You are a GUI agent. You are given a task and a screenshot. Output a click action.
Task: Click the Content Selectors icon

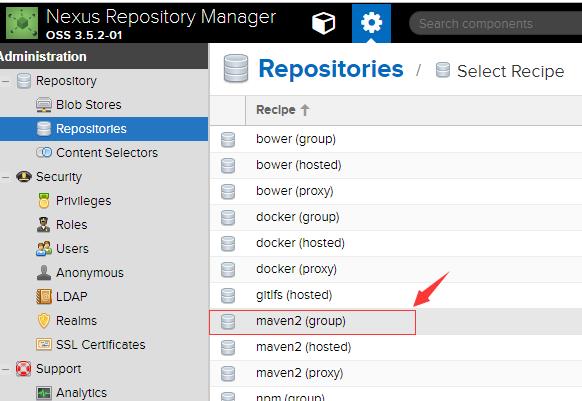tap(44, 152)
